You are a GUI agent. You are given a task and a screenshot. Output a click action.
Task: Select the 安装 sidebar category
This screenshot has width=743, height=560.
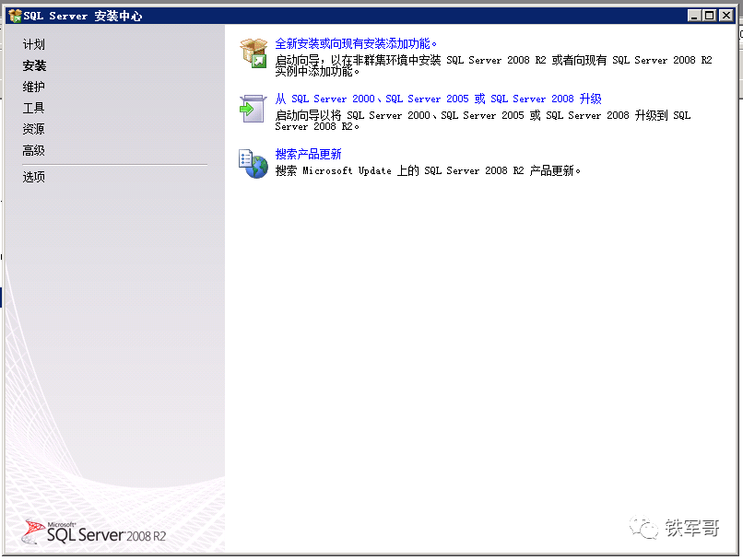[34, 65]
